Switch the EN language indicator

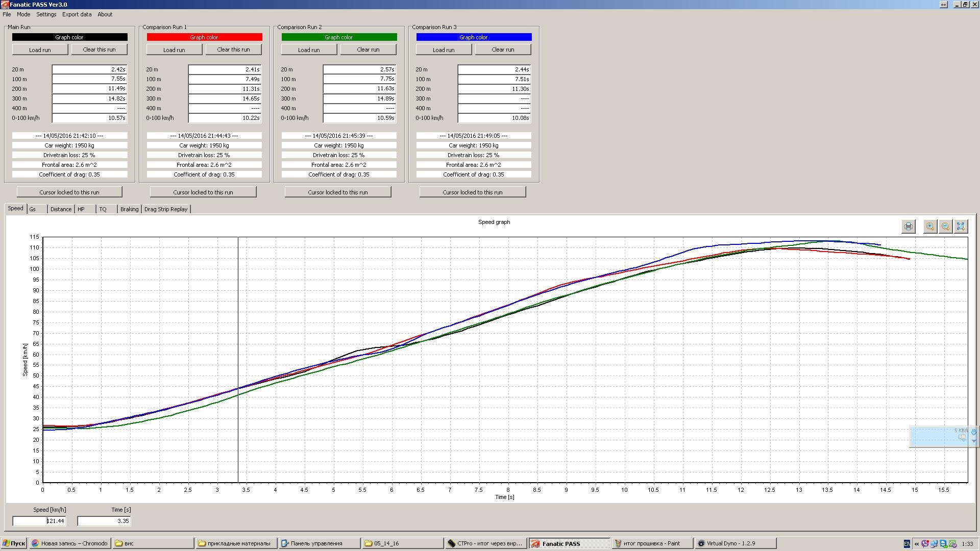coord(906,544)
